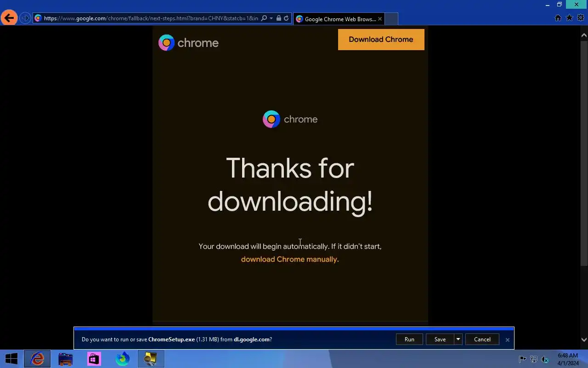The height and width of the screenshot is (368, 588).
Task: Click the vertical scrollbar thumb
Action: point(584,153)
